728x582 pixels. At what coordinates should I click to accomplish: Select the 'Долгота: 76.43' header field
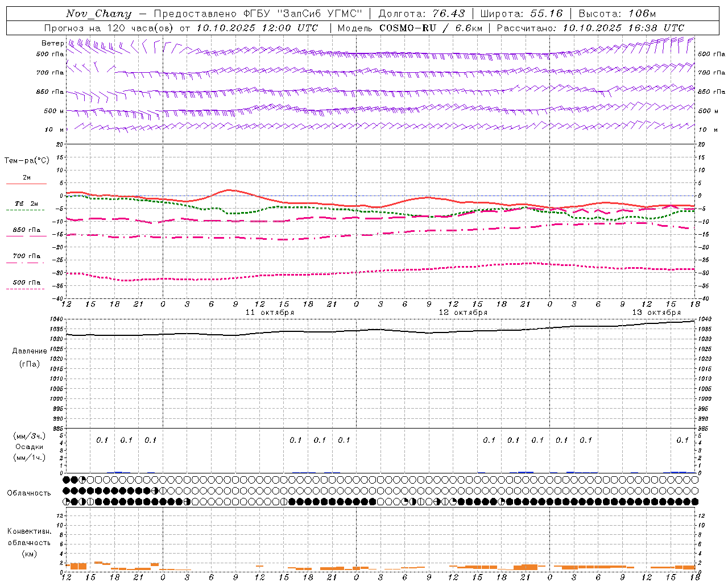pos(421,14)
